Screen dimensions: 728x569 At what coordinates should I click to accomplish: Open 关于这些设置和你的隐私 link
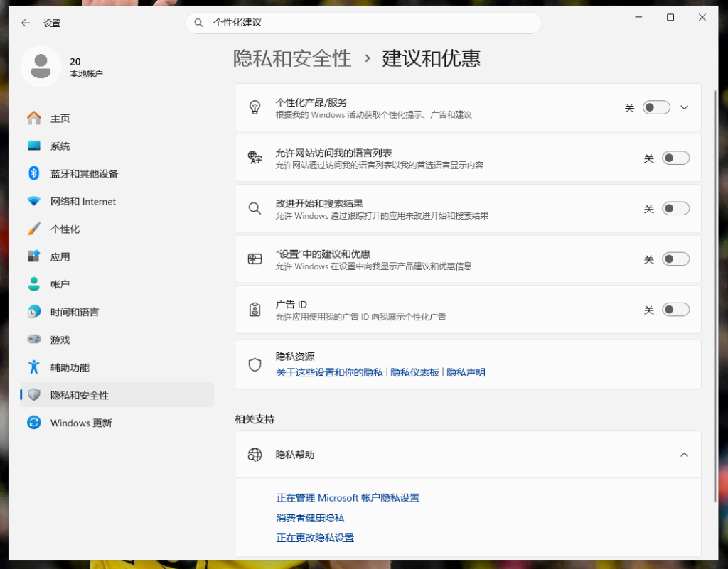[329, 372]
